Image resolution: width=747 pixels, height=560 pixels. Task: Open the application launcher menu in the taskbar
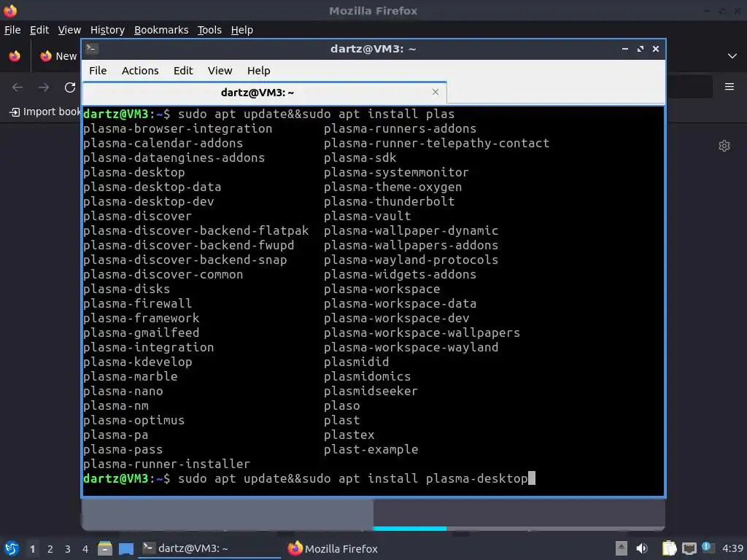click(x=12, y=548)
